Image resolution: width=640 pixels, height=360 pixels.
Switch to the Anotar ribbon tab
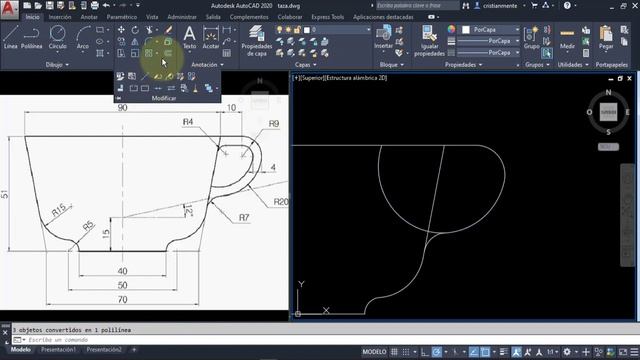click(x=89, y=17)
